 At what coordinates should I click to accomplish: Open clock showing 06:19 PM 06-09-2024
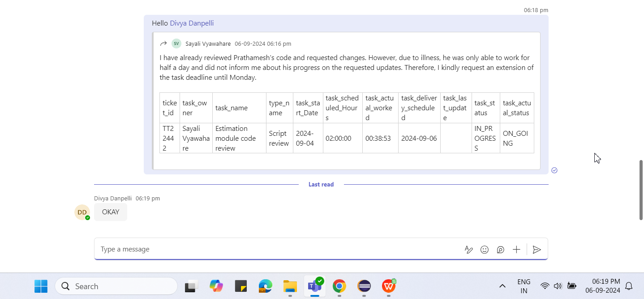click(602, 286)
